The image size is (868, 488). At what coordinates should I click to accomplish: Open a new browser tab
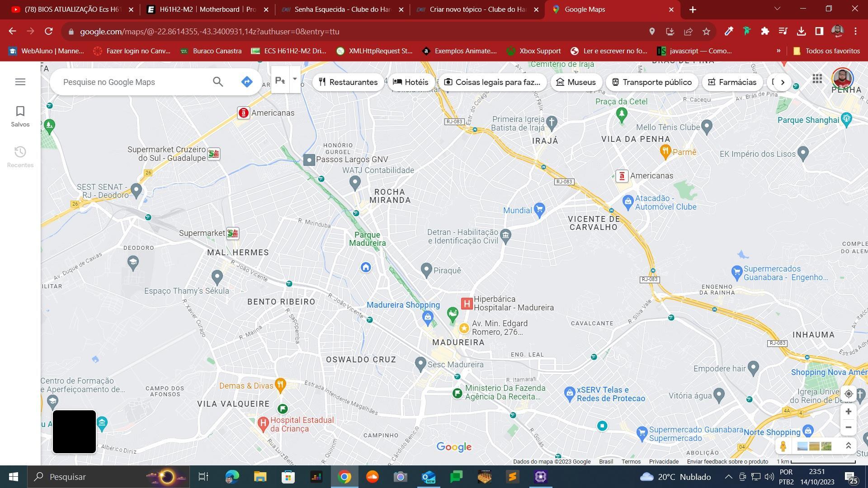693,9
